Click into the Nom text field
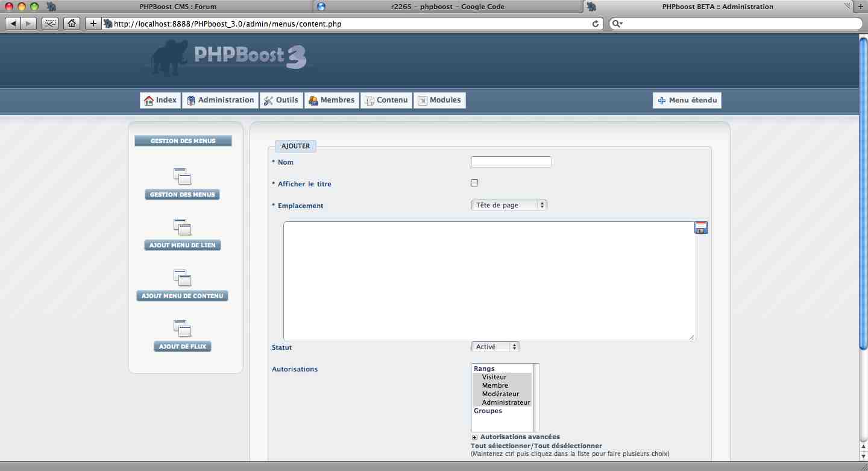 tap(511, 162)
